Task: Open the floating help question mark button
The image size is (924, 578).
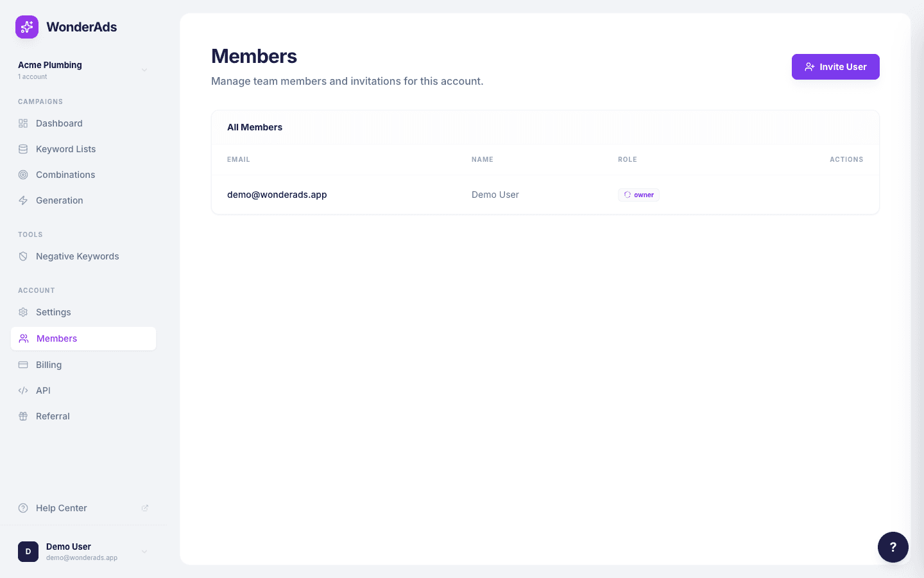Action: 893,547
